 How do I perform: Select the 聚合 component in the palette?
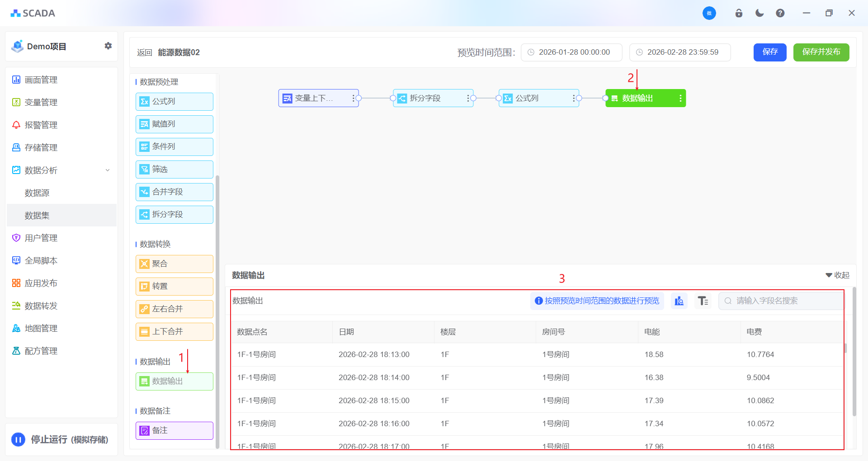175,264
